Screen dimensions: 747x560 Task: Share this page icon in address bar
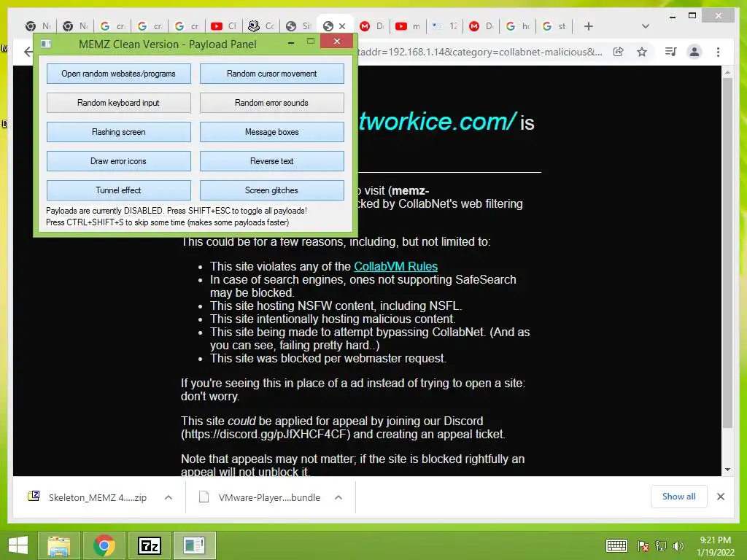(x=619, y=52)
